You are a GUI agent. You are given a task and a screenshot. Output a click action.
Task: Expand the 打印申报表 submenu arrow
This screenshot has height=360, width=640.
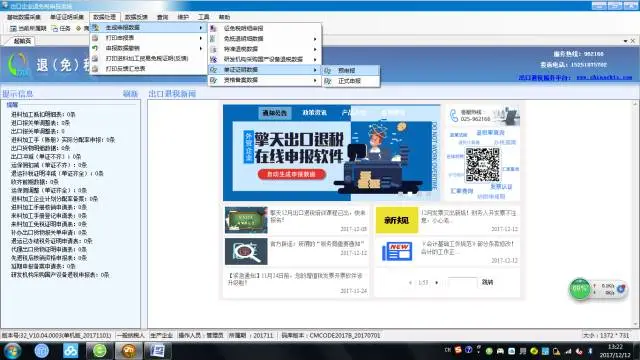coord(201,38)
